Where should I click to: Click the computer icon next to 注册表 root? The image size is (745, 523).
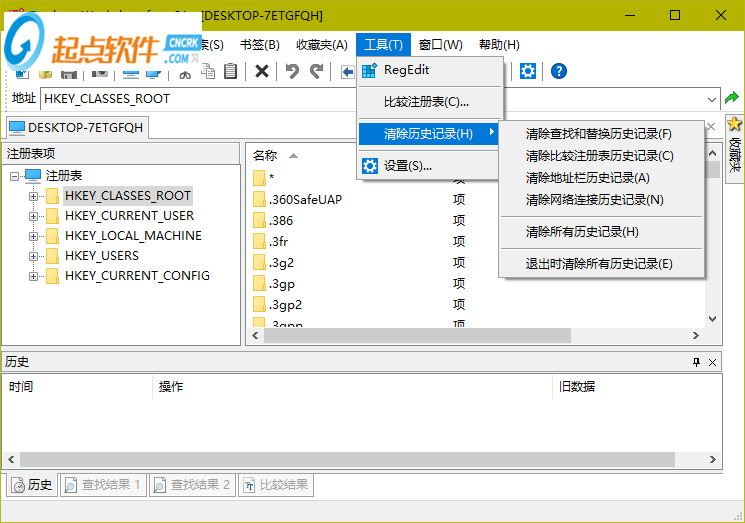33,176
